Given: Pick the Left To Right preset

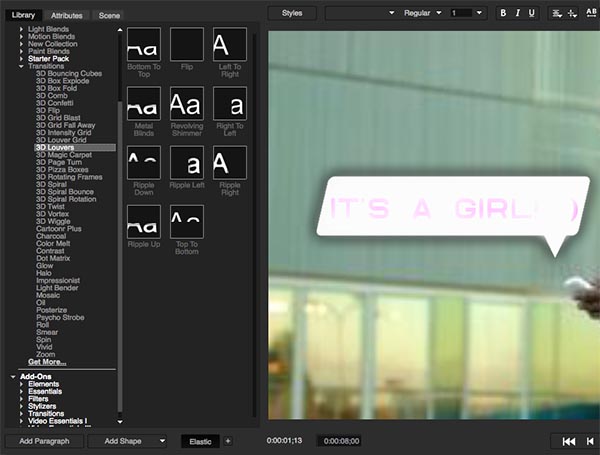Looking at the screenshot, I should click(x=229, y=45).
